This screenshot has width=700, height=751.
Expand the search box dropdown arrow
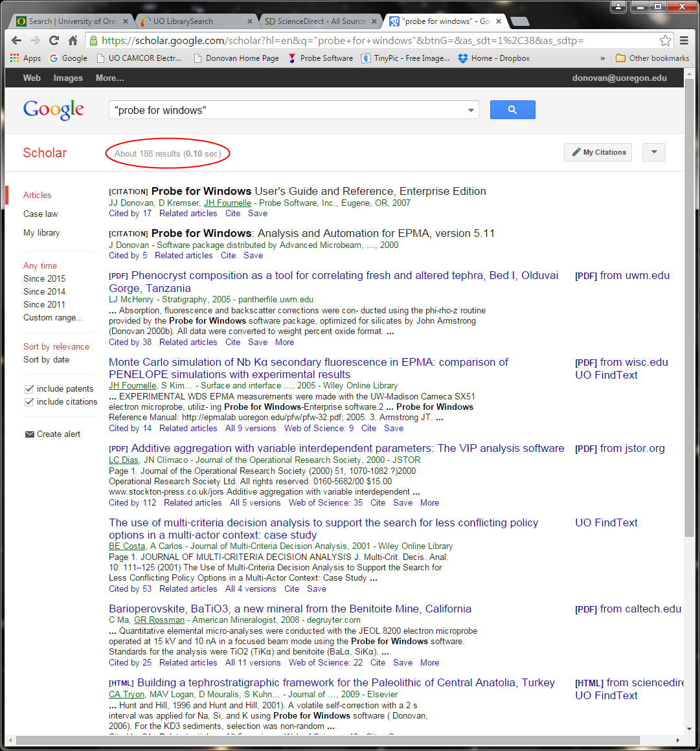[471, 111]
